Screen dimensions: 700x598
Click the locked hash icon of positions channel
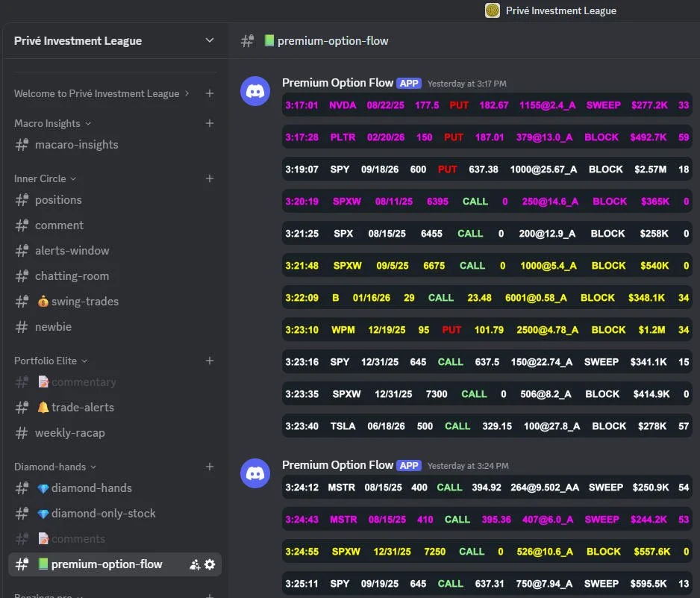pyautogui.click(x=22, y=199)
